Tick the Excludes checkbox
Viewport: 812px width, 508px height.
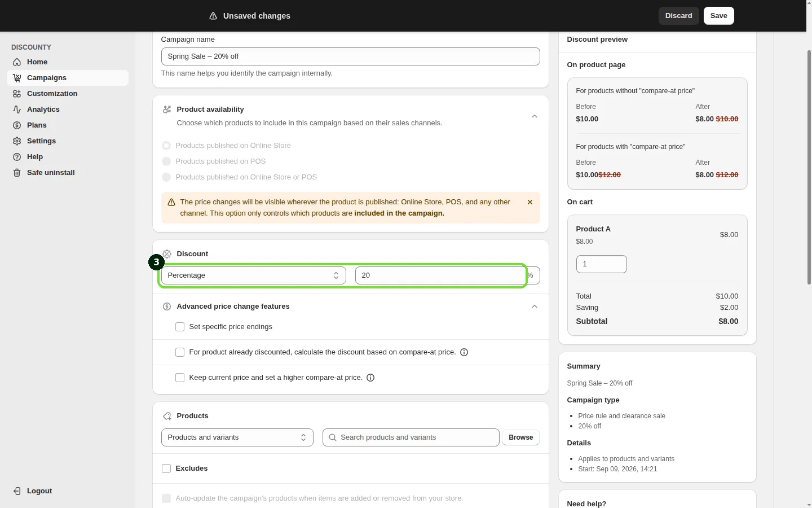pyautogui.click(x=166, y=468)
